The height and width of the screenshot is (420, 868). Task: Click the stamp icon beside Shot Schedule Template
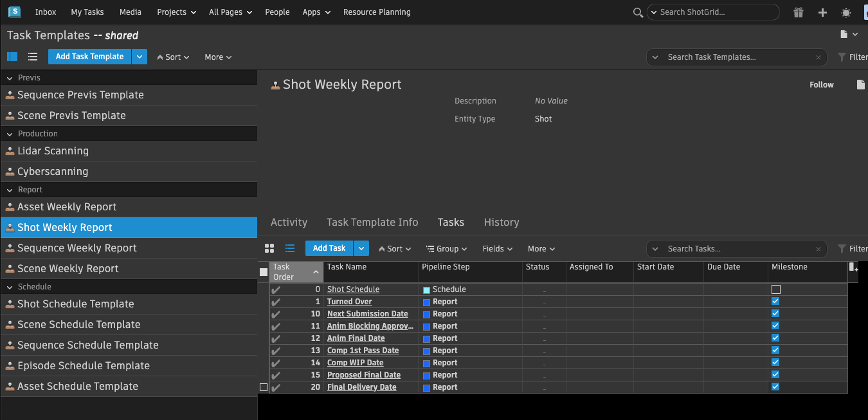tap(10, 304)
